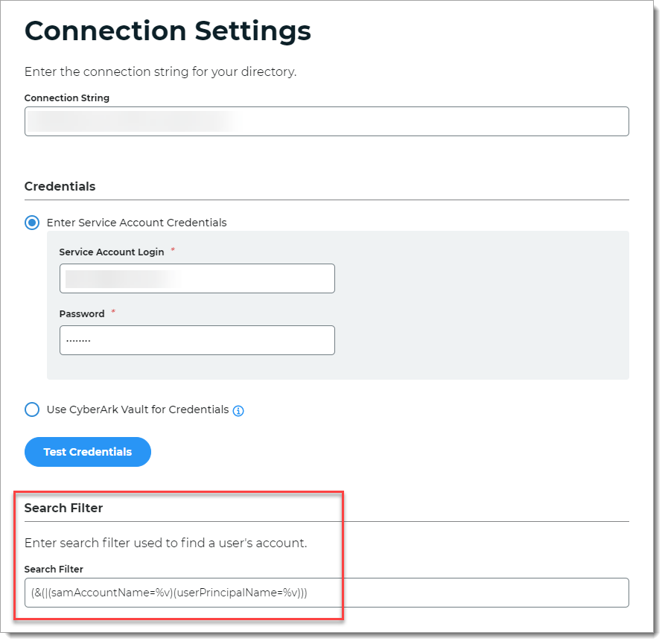The image size is (665, 644).
Task: Choose the Use CyberArk Vault radio button
Action: point(32,409)
